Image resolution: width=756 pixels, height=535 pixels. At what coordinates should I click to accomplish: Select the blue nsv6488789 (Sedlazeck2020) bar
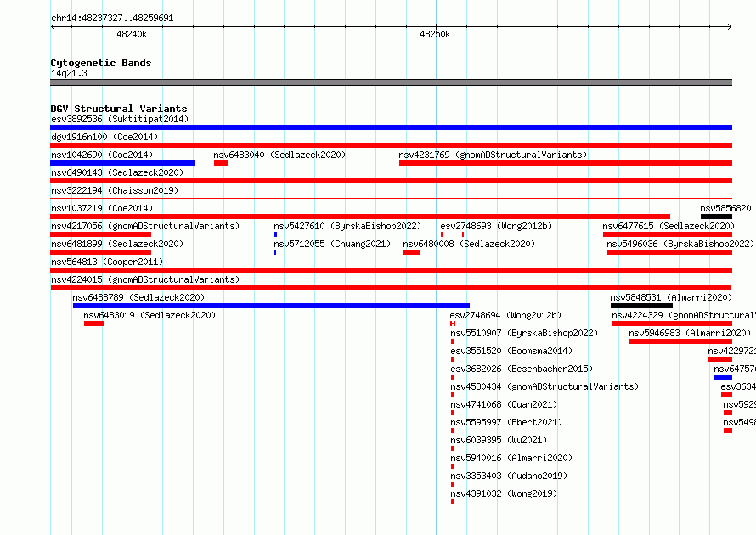point(271,306)
